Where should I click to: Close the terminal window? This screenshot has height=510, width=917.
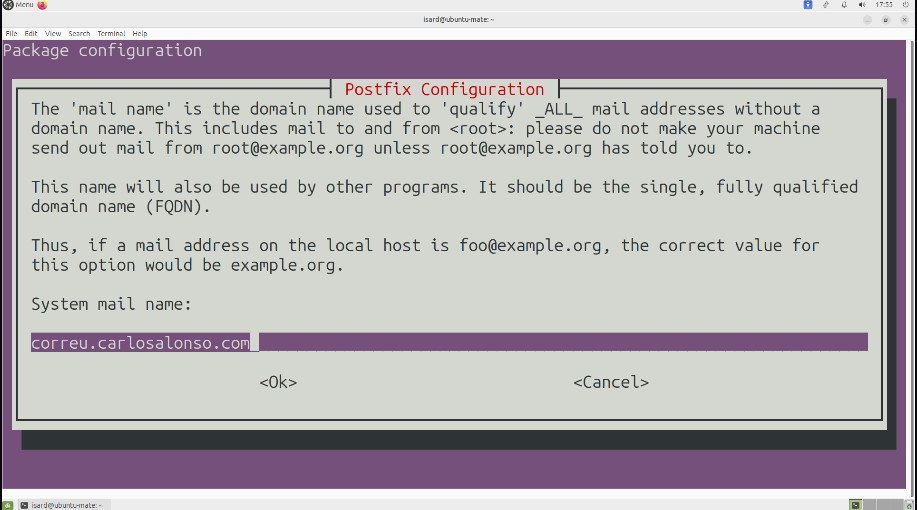pos(904,19)
